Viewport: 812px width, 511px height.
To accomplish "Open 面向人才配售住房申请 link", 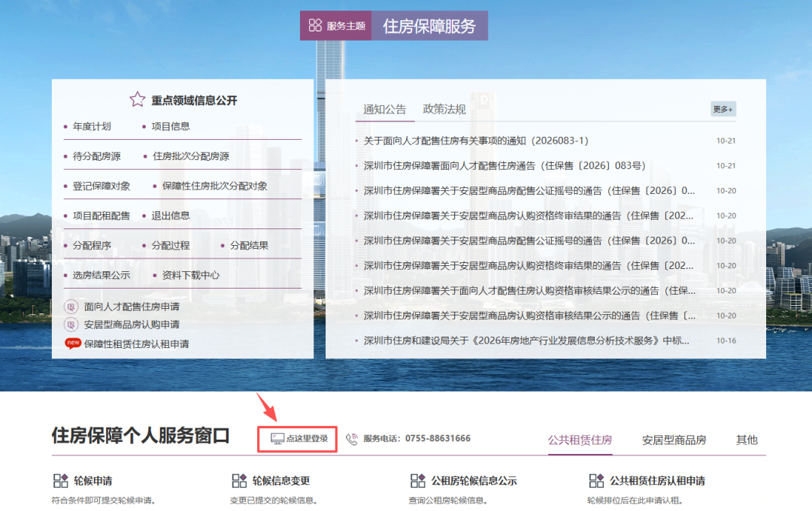I will 132,307.
